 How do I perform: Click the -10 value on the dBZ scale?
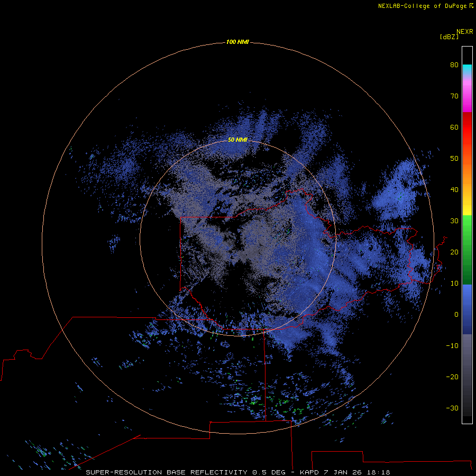tap(452, 345)
